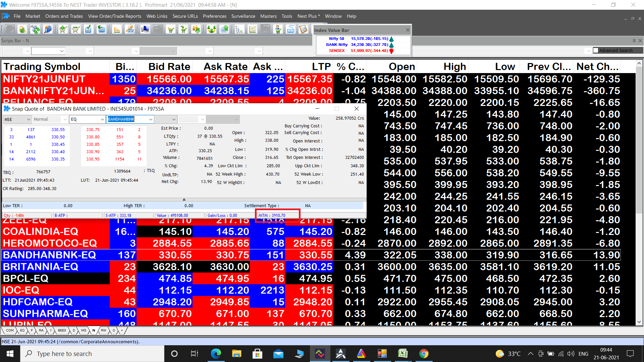The width and height of the screenshot is (644, 362).
Task: Click the chart with green up-arrow icon
Action: click(224, 29)
